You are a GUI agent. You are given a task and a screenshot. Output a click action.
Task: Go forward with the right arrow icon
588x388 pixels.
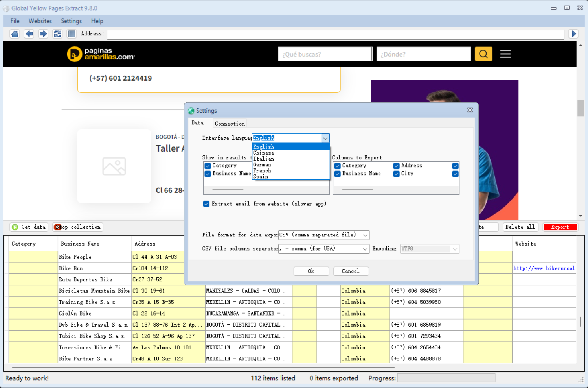(43, 34)
